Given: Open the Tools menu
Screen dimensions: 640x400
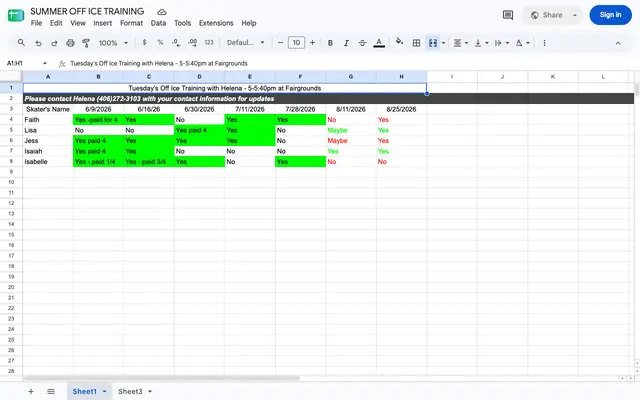Looking at the screenshot, I should (182, 23).
